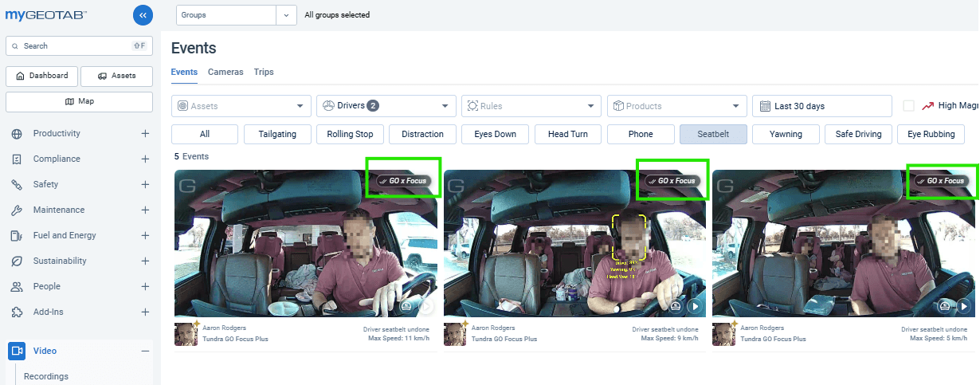Switch to the Events tab
Viewport: 980px width, 385px height.
point(184,72)
